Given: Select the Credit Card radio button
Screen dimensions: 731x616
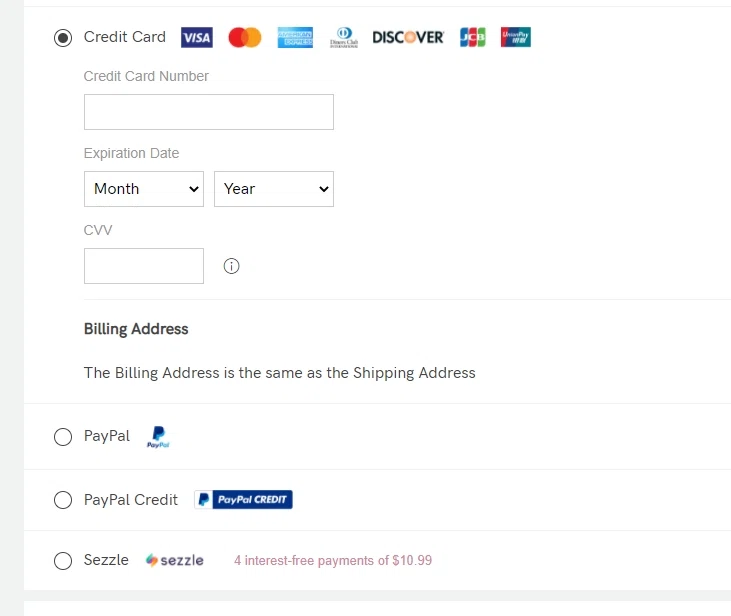Looking at the screenshot, I should [63, 38].
